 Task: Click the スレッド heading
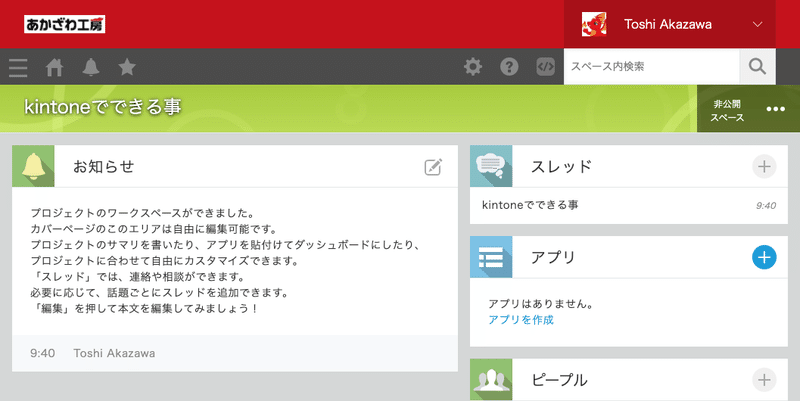pos(561,166)
